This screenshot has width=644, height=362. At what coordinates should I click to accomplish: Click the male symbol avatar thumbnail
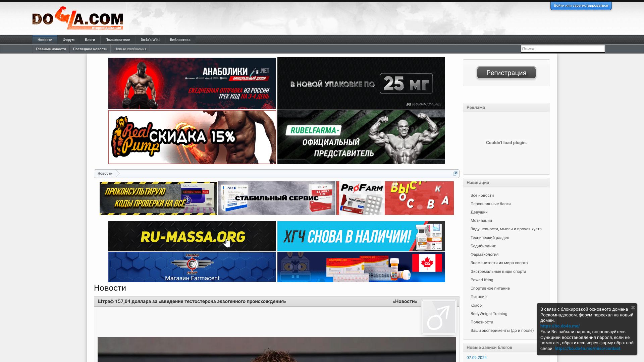(439, 317)
